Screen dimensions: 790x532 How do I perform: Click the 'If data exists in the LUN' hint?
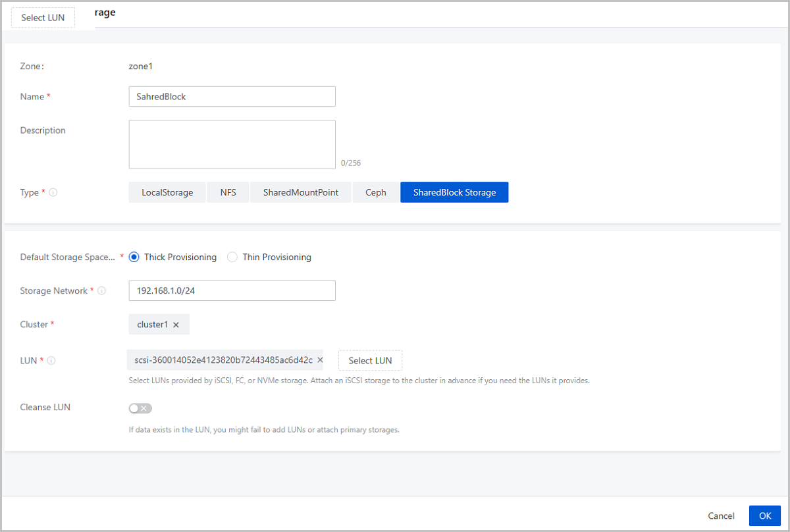(264, 430)
